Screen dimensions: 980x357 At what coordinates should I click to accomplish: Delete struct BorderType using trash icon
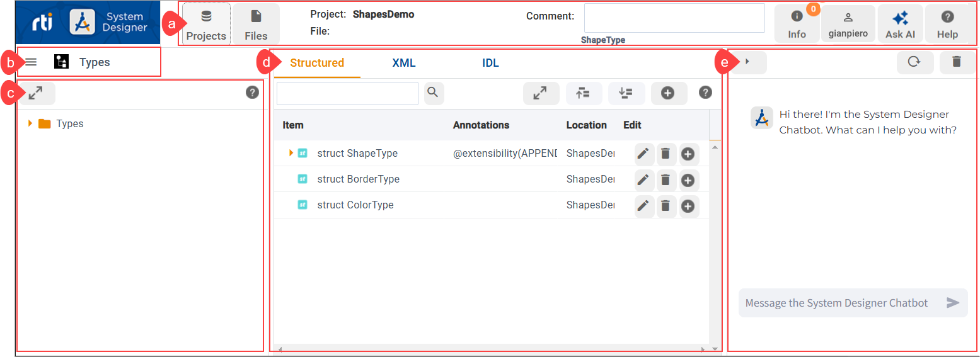click(666, 180)
